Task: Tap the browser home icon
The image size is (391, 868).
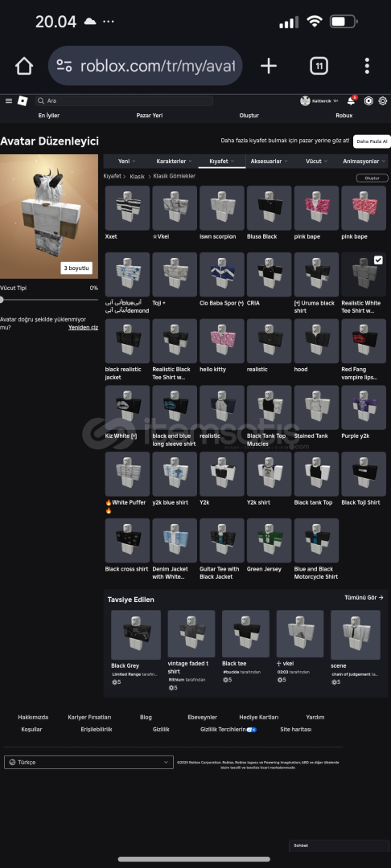Action: [24, 67]
